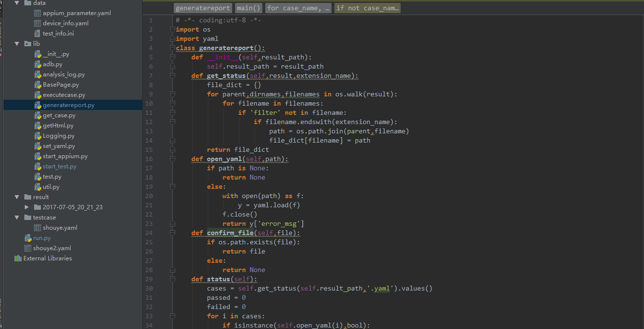Image resolution: width=644 pixels, height=329 pixels.
Task: Select the 'if not case_nam…' breadcrumb
Action: (368, 8)
